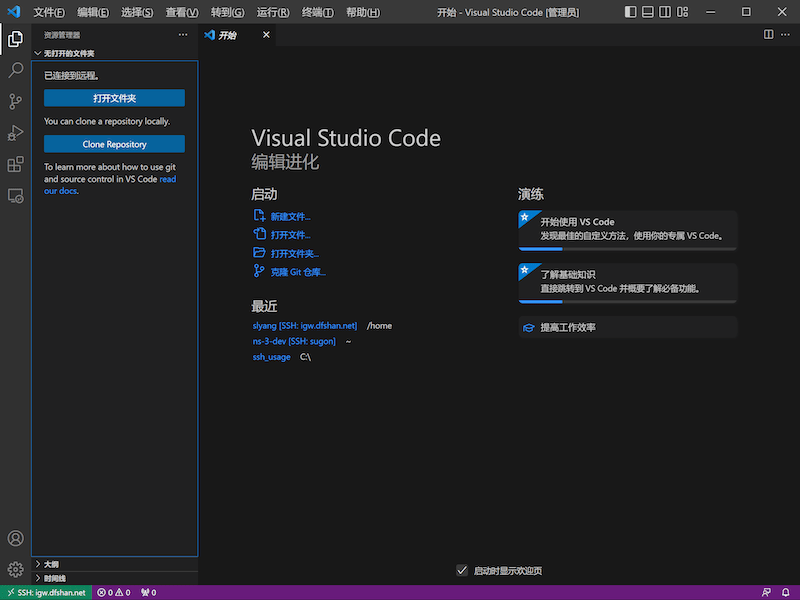Image resolution: width=800 pixels, height=600 pixels.
Task: Click the 打开文件夹 button in sidebar
Action: pyautogui.click(x=114, y=98)
